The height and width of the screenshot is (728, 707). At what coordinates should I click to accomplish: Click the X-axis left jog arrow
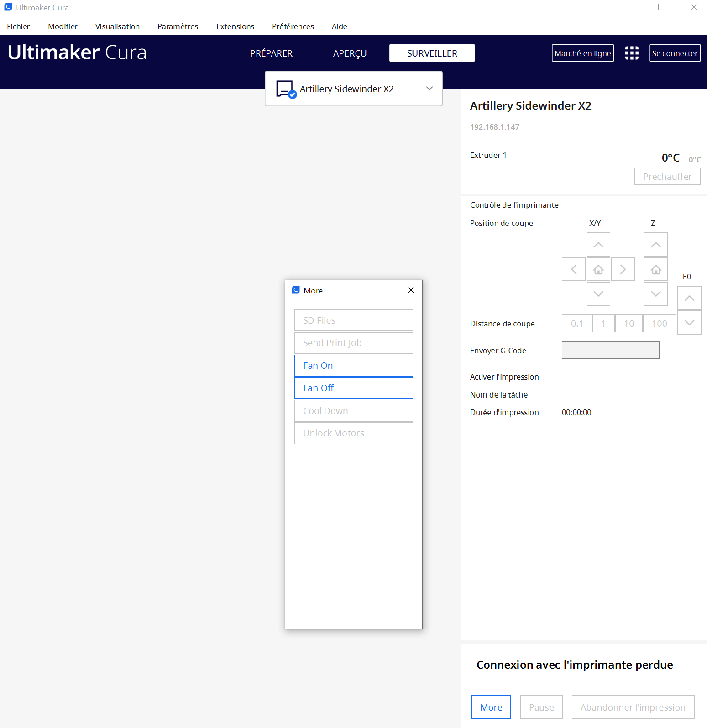pyautogui.click(x=574, y=269)
